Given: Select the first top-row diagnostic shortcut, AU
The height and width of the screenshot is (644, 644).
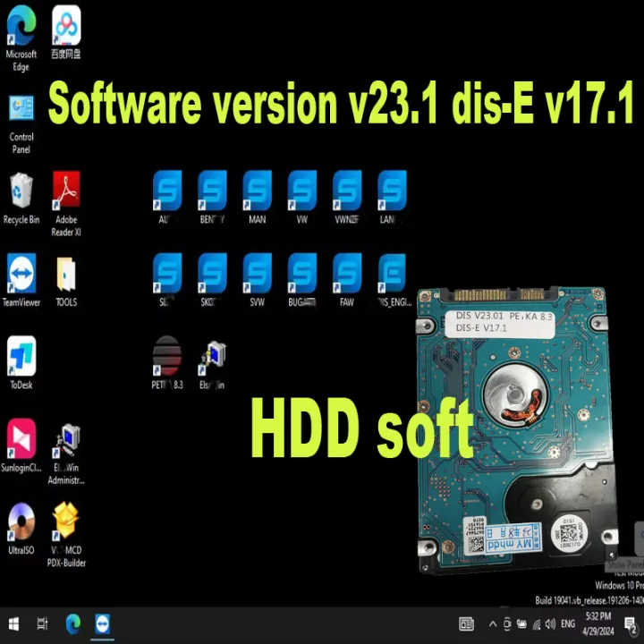Looking at the screenshot, I should (167, 197).
